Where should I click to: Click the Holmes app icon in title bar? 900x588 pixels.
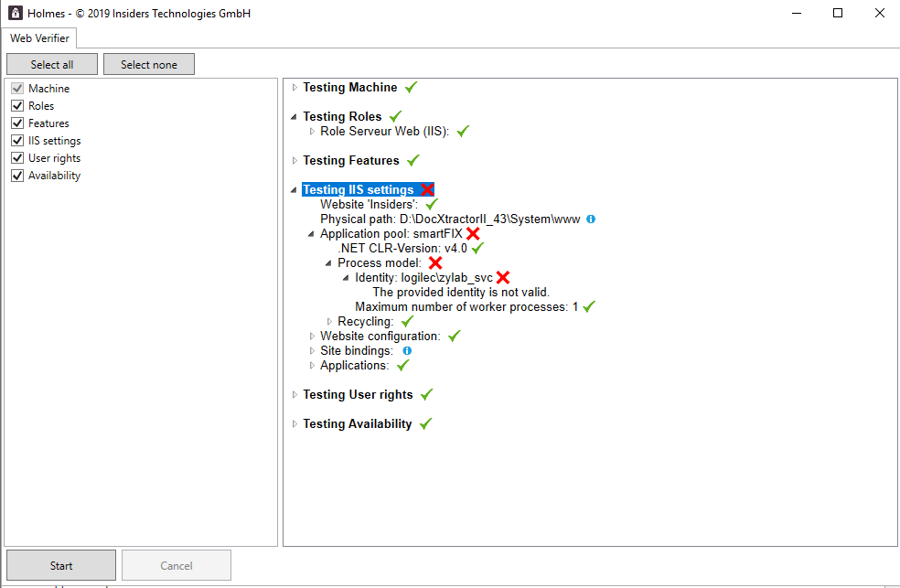click(x=14, y=14)
